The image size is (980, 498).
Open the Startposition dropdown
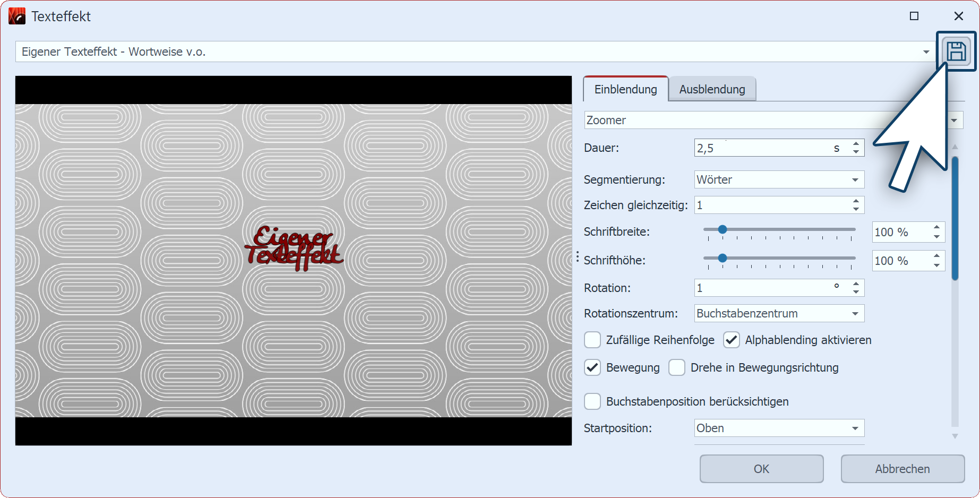point(855,428)
